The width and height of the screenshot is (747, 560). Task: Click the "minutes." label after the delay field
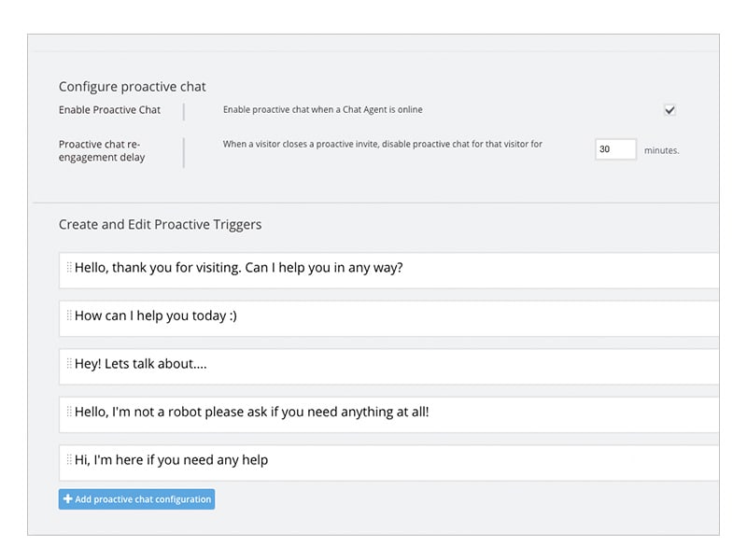click(661, 150)
